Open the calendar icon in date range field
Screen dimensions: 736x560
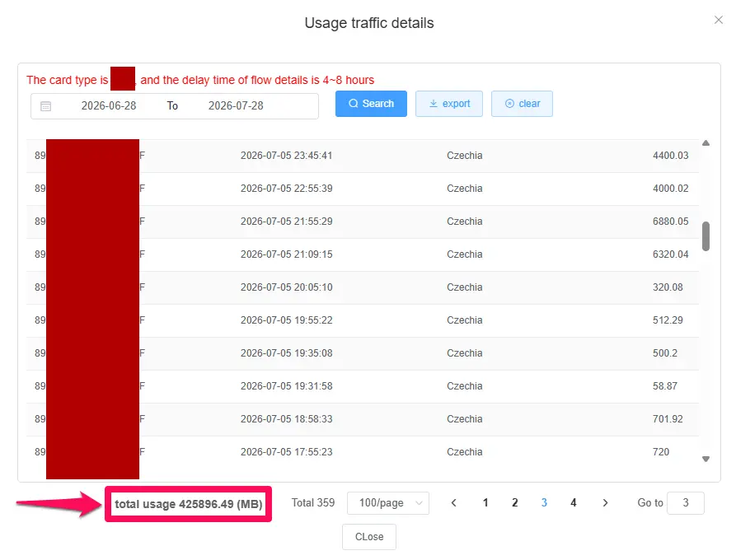coord(45,106)
